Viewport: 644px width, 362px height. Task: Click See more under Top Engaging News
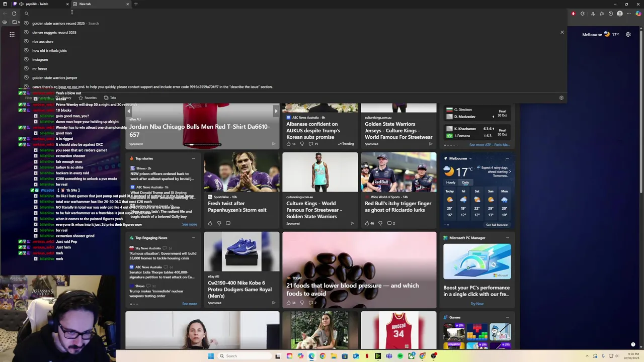(189, 304)
